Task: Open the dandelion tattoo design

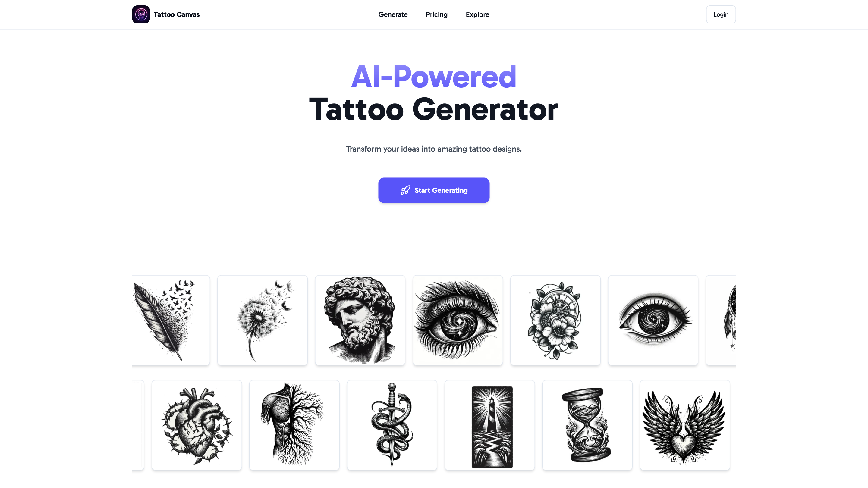Action: (263, 320)
